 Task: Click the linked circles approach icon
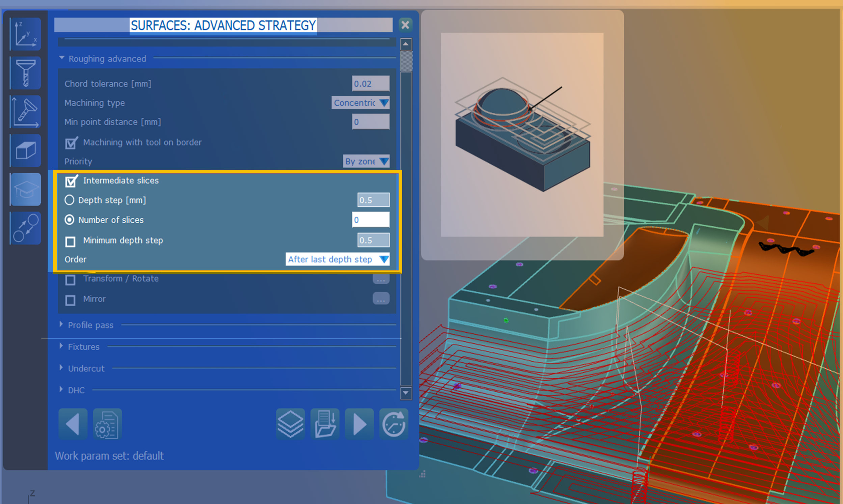pos(25,228)
